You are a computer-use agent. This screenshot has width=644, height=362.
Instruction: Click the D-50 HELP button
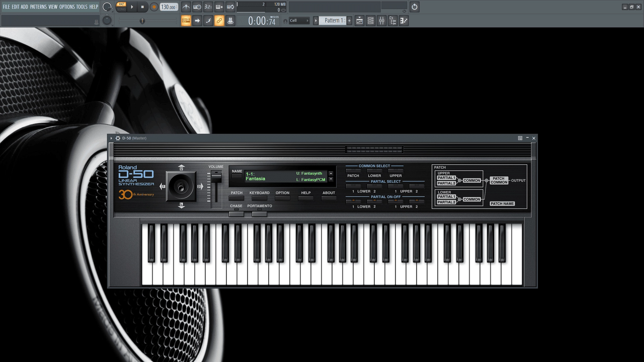point(306,198)
